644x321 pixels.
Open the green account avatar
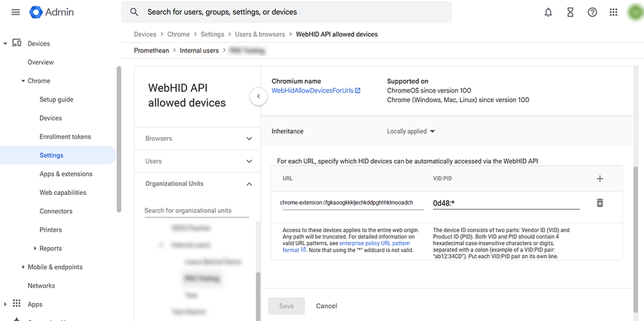coord(635,12)
